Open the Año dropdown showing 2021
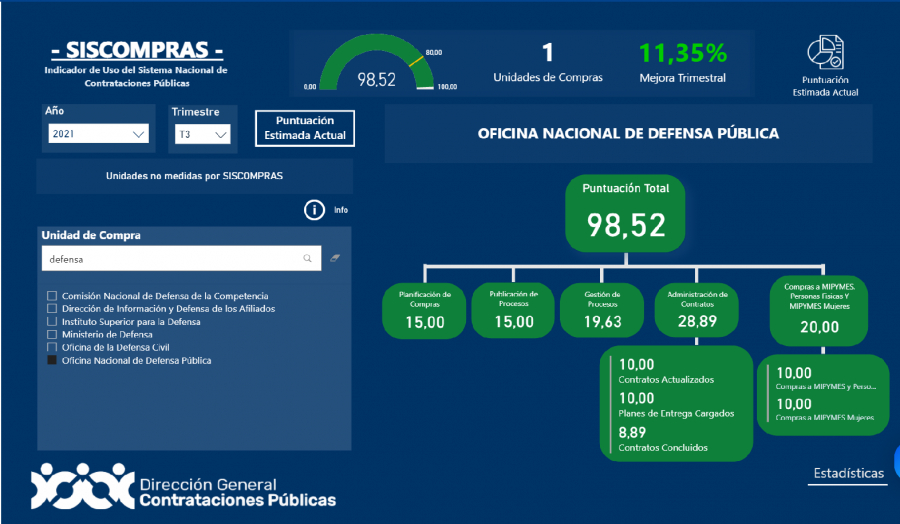The height and width of the screenshot is (524, 900). [x=97, y=133]
